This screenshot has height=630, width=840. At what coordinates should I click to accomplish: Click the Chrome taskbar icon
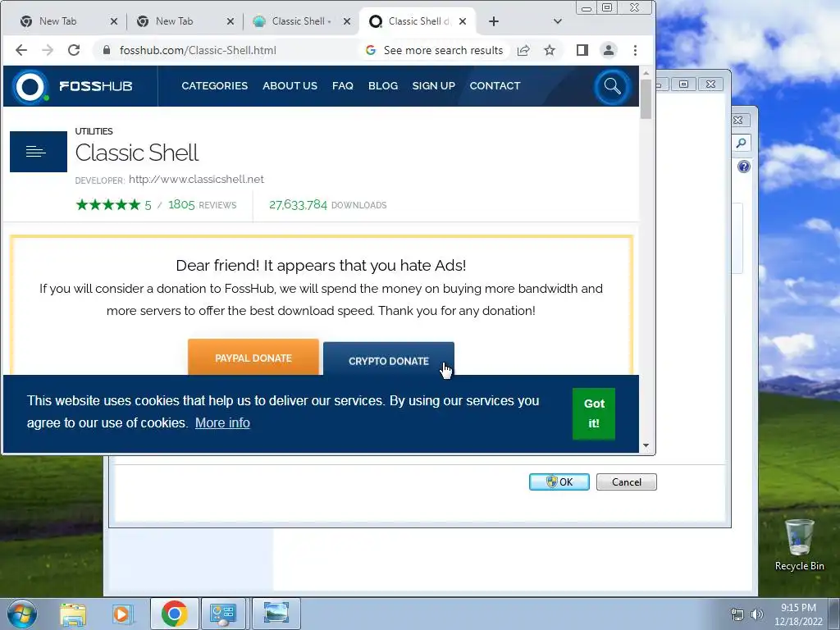click(x=174, y=614)
